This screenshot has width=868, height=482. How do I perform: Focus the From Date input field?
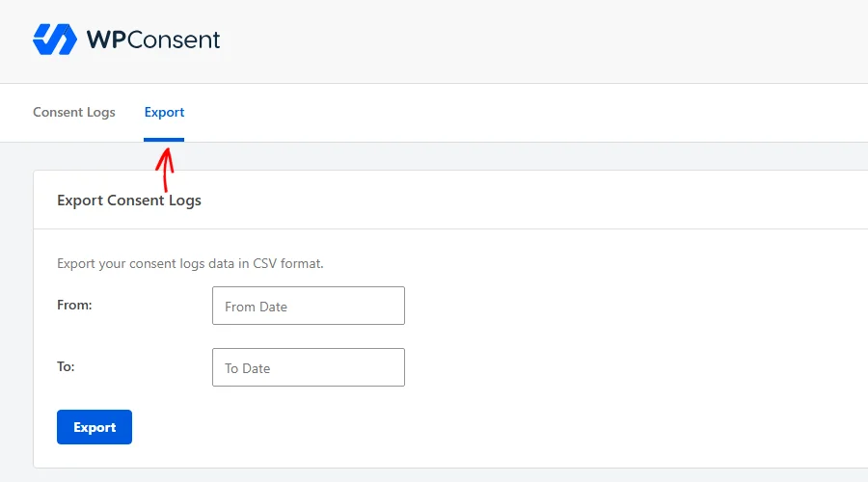(309, 306)
